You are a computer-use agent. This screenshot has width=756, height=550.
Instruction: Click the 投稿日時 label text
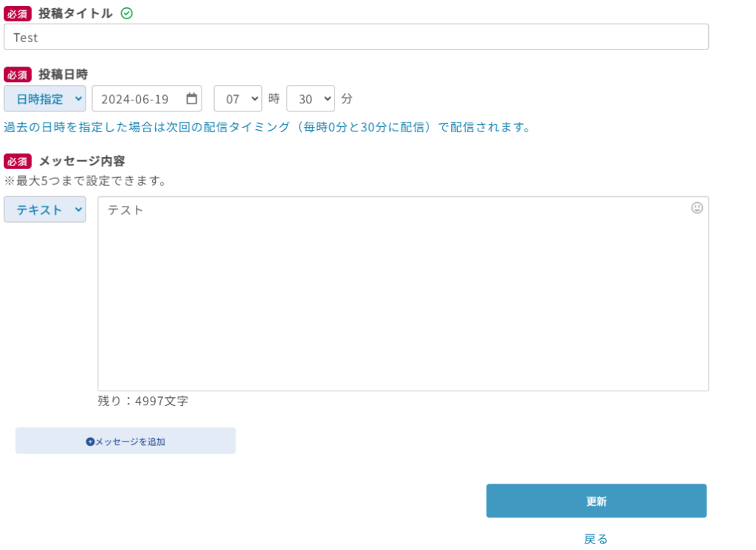click(63, 75)
